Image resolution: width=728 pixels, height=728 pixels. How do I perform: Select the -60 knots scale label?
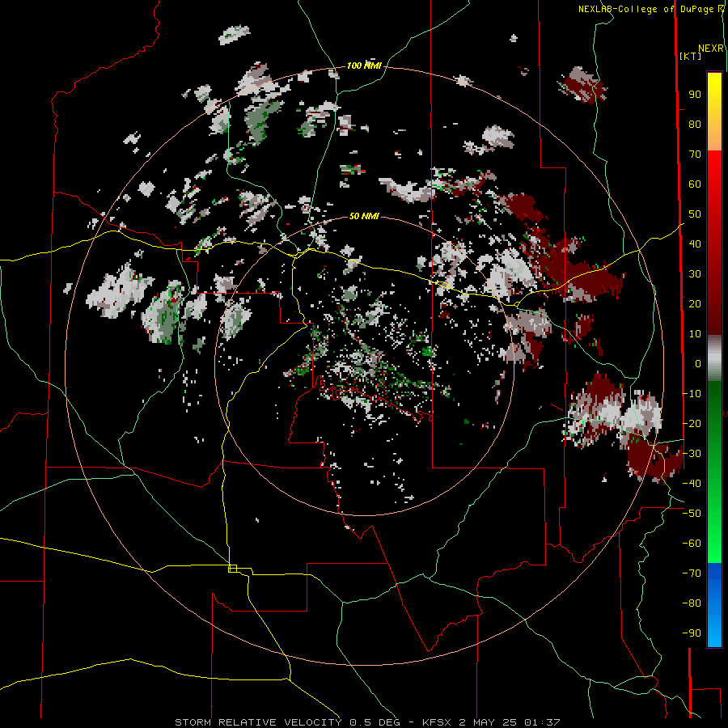(692, 544)
